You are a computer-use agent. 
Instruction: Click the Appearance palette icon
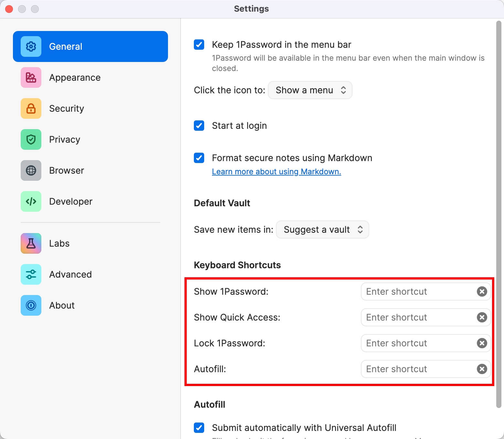31,77
